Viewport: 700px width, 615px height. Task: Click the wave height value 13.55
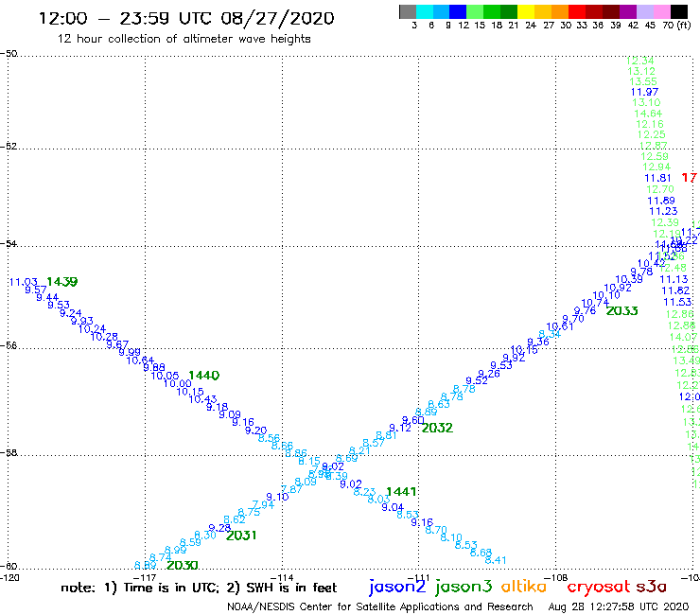coord(643,81)
